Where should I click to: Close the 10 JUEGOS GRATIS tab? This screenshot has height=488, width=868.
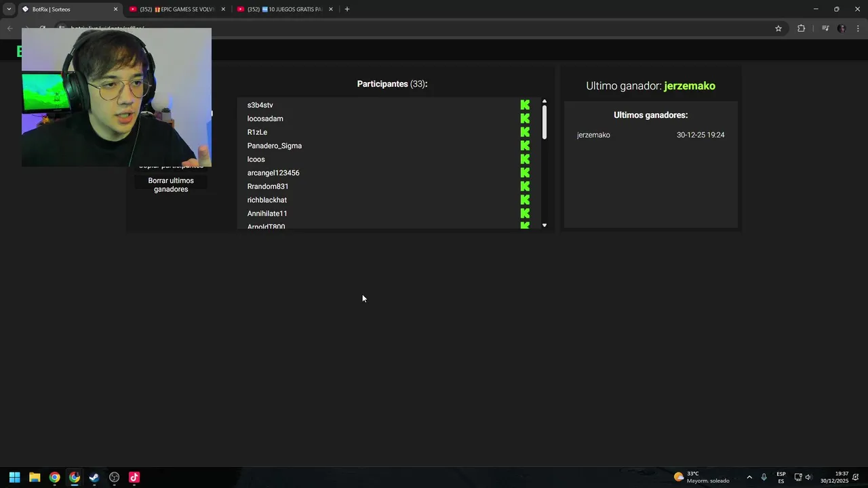tap(331, 9)
